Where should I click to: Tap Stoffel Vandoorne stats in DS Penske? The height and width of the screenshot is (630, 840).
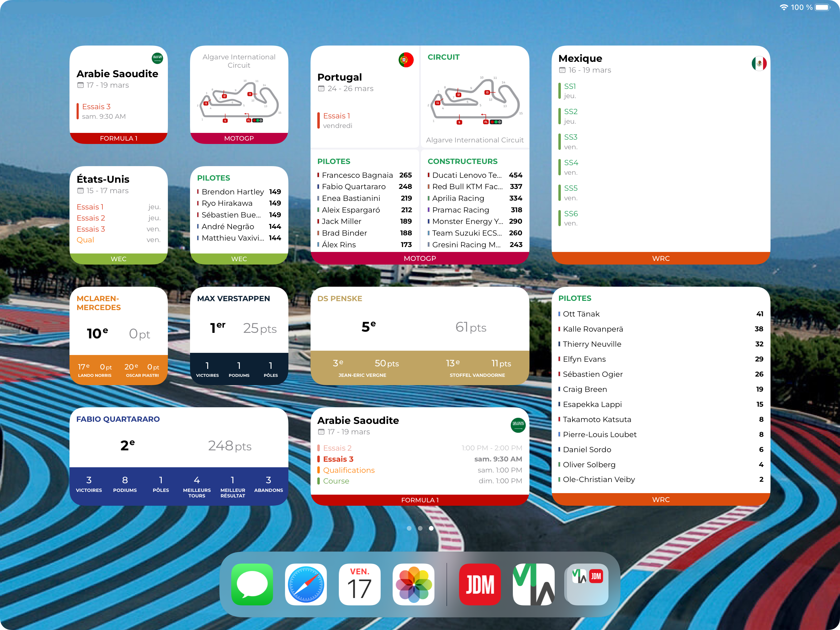tap(478, 368)
